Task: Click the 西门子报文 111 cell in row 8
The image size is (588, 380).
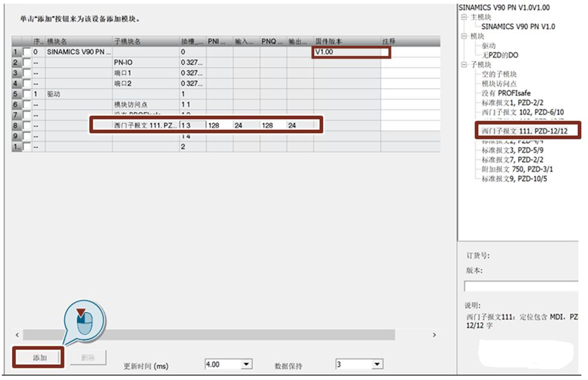Action: (x=146, y=125)
